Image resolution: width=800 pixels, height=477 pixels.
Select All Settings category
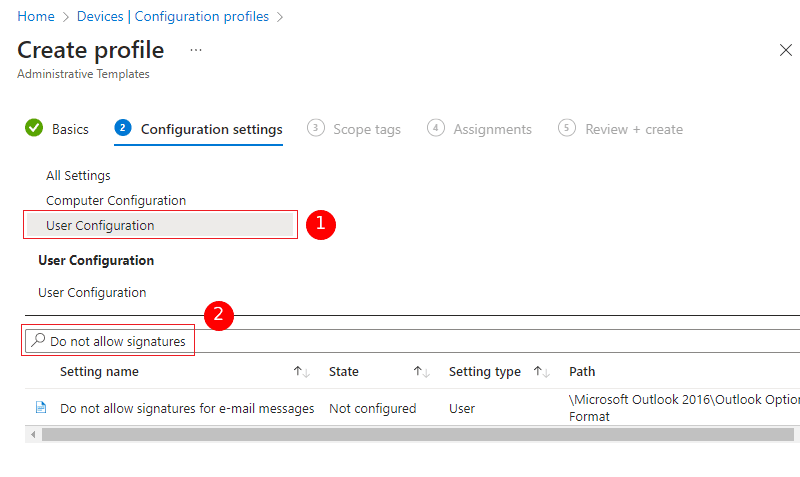[x=78, y=176]
